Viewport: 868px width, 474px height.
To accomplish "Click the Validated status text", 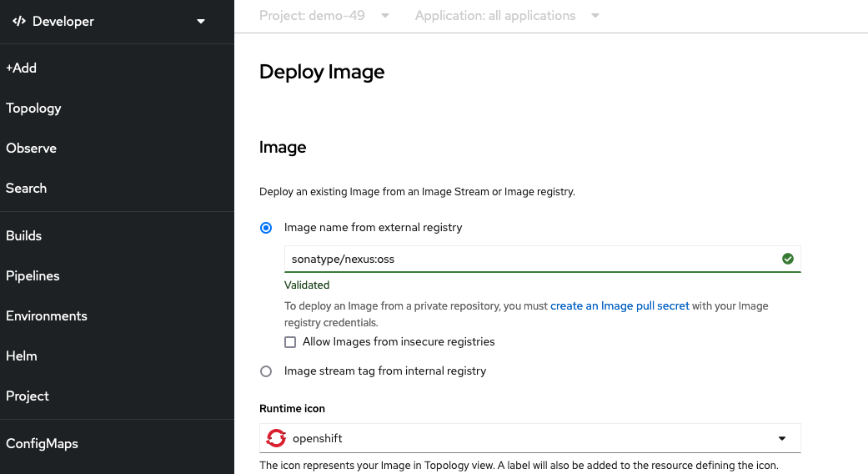I will coord(307,285).
